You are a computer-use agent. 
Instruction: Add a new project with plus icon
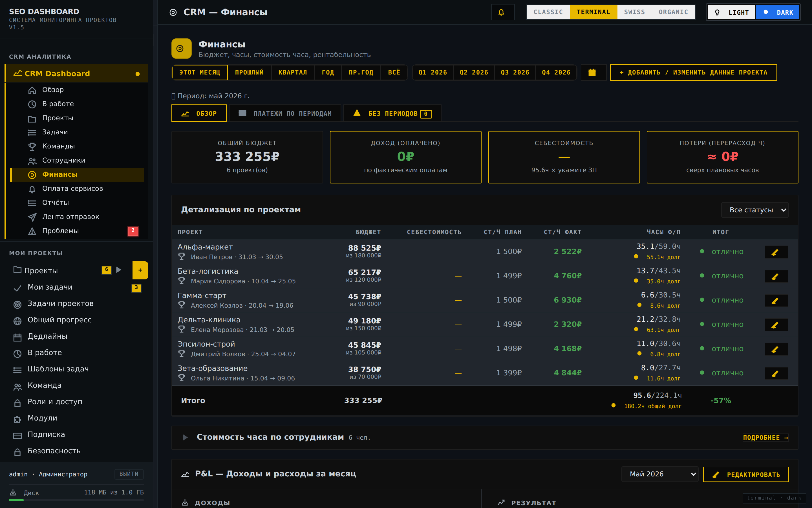pyautogui.click(x=140, y=270)
